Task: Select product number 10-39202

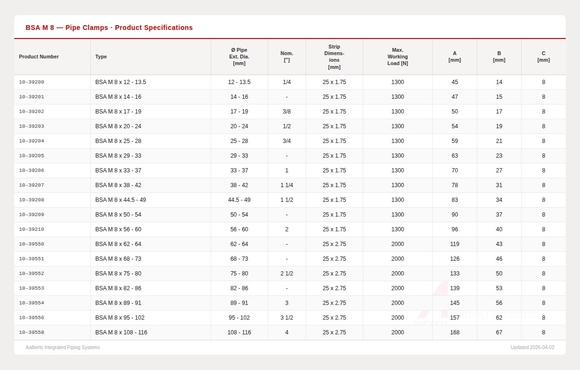Action: [x=31, y=111]
